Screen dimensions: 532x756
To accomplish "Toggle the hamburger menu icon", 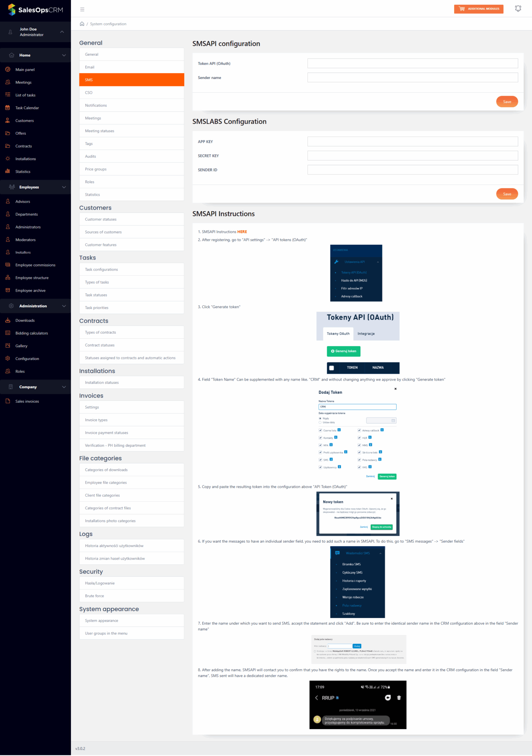I will pyautogui.click(x=82, y=9).
